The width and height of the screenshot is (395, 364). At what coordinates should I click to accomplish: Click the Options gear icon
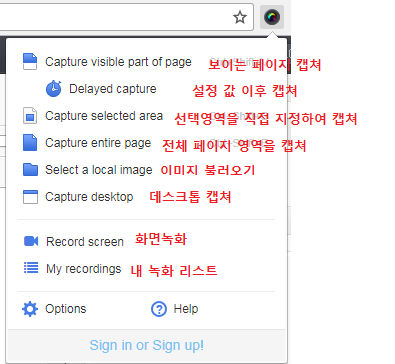coord(30,309)
